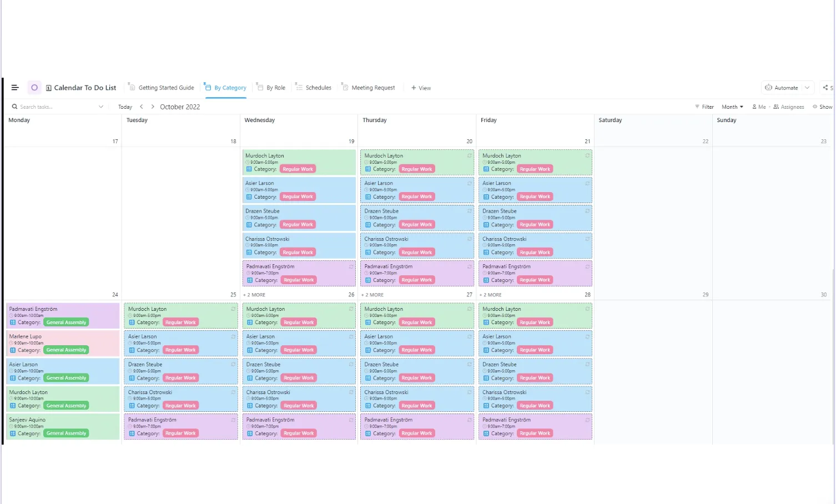Viewport: 836px width, 504px height.
Task: Click recurring icon on Tuesday 25 Drazen Steube
Action: [233, 364]
